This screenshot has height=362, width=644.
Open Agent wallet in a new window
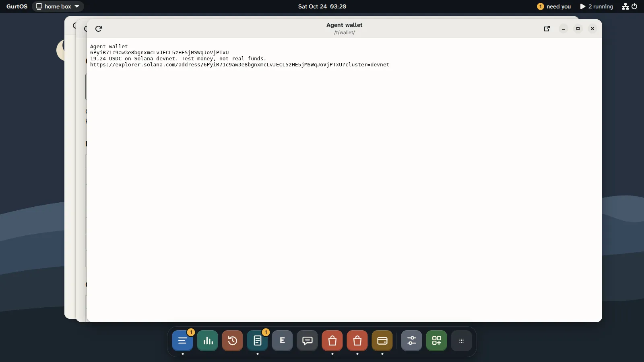coord(547,29)
